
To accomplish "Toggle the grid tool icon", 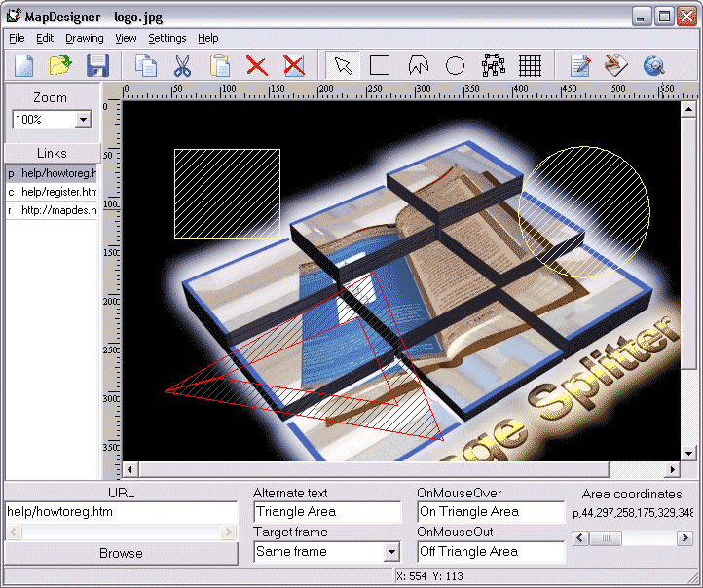I will click(x=530, y=65).
